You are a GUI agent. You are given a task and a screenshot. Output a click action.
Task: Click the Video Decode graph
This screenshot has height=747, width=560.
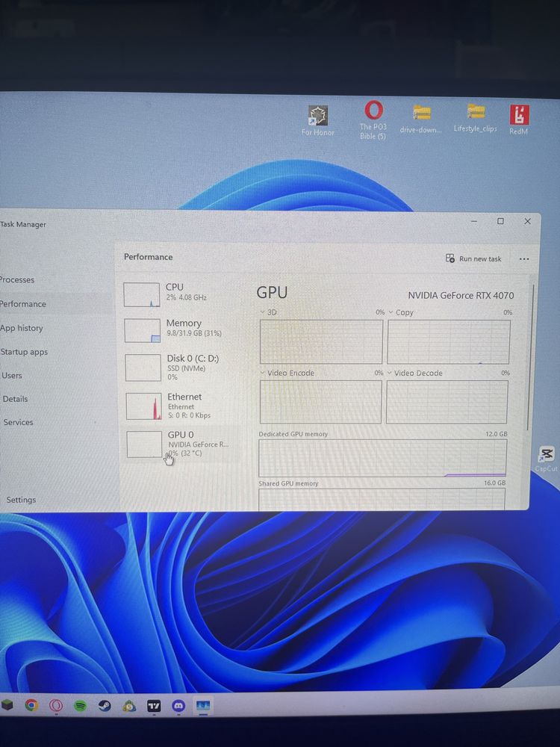[x=447, y=402]
